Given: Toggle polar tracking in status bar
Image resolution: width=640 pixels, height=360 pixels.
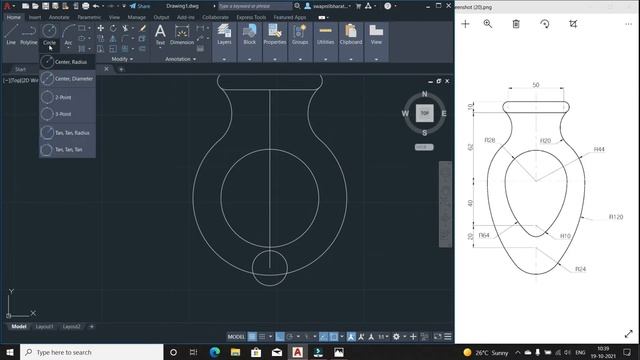Looking at the screenshot, I should click(x=290, y=337).
